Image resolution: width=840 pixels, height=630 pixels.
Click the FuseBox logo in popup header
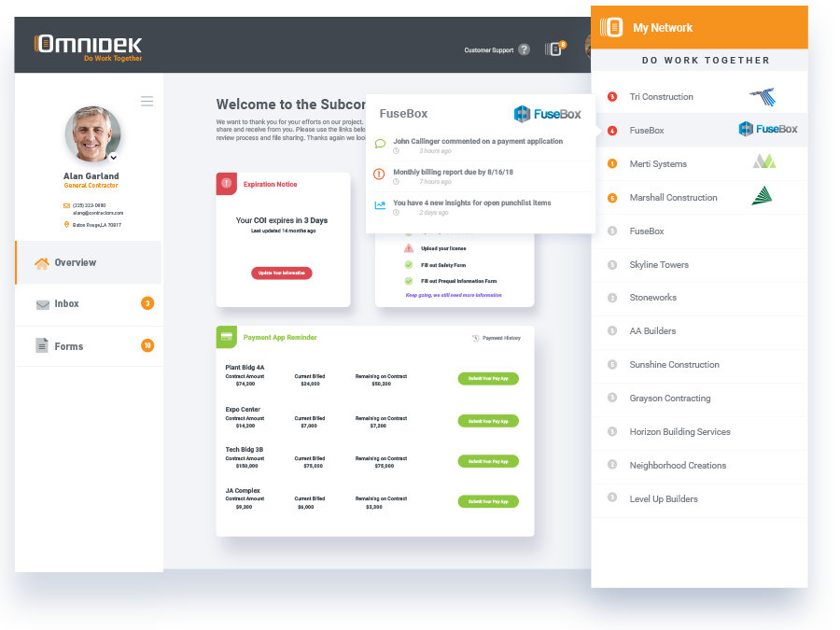click(x=548, y=114)
